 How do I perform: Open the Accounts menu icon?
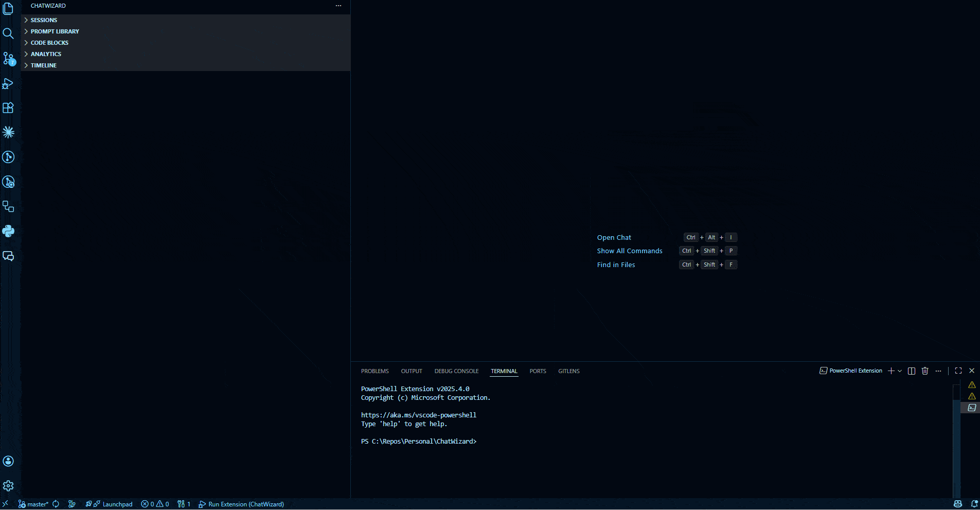click(8, 461)
